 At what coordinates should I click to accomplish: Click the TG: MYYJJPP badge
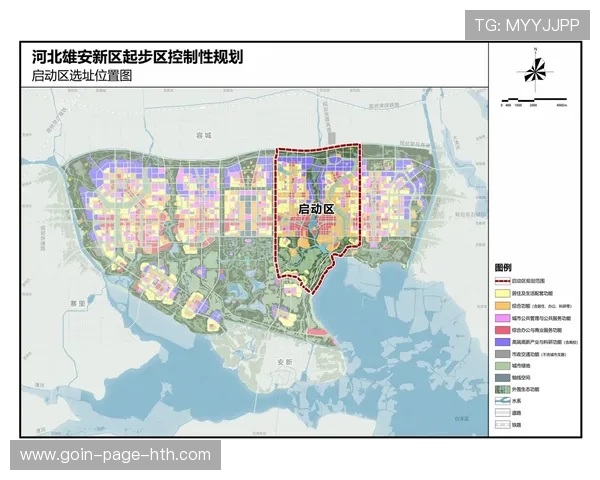click(x=527, y=24)
